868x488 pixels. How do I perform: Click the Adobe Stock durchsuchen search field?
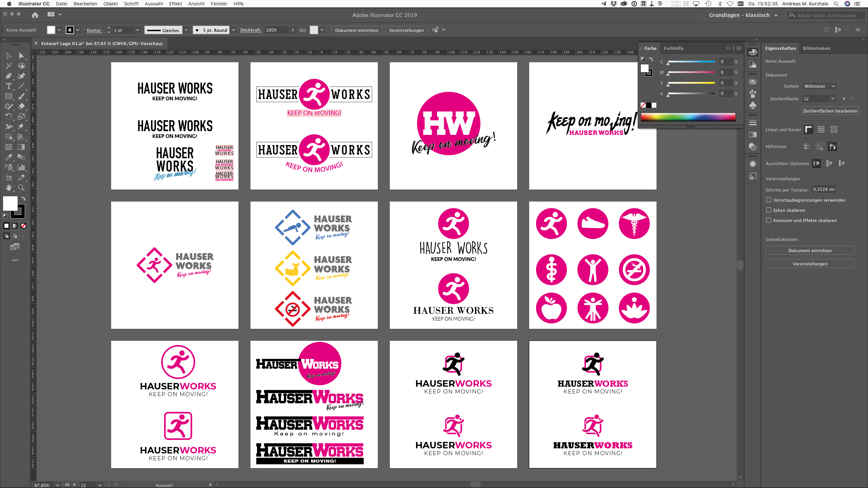click(826, 15)
